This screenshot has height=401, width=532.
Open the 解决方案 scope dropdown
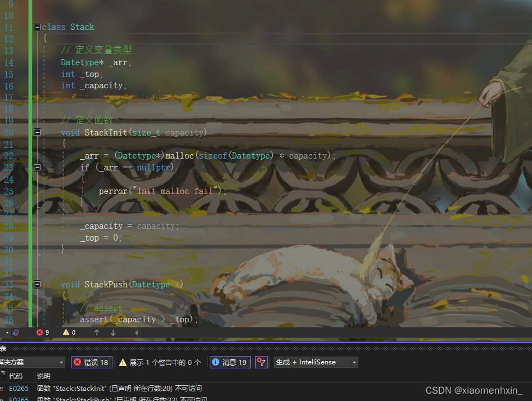coord(32,362)
